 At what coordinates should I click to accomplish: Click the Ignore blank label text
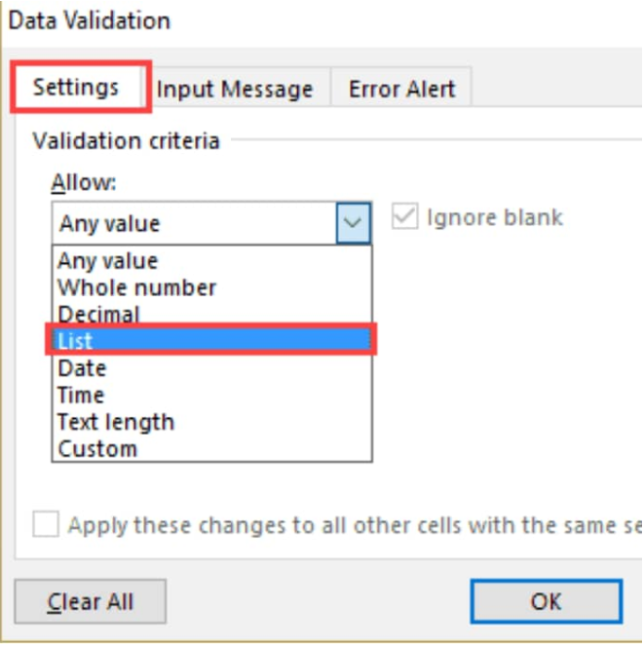(494, 217)
